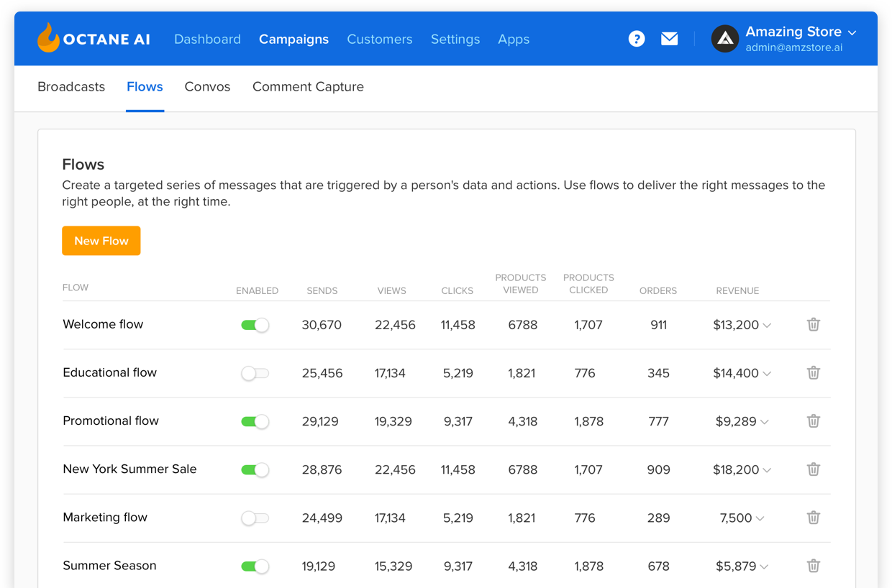The width and height of the screenshot is (892, 588).
Task: Go to the Dashboard menu
Action: coord(207,40)
